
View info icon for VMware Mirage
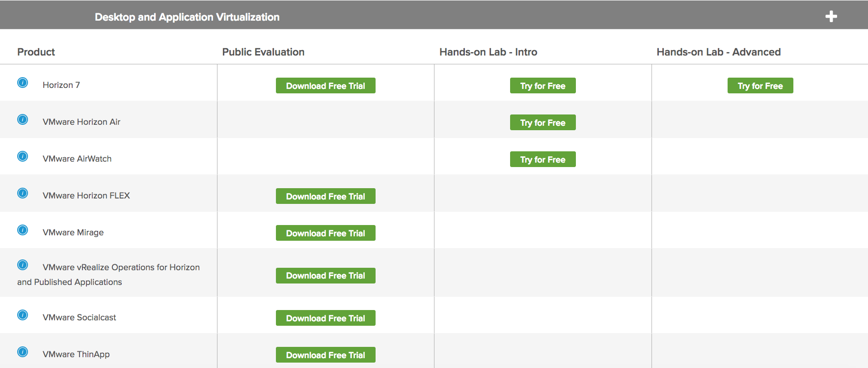pos(23,230)
